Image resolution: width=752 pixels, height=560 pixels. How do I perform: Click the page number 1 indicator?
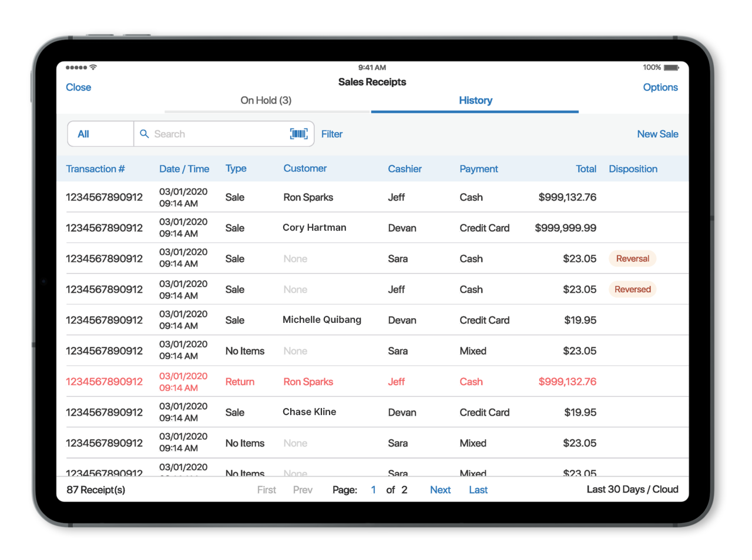click(x=373, y=490)
